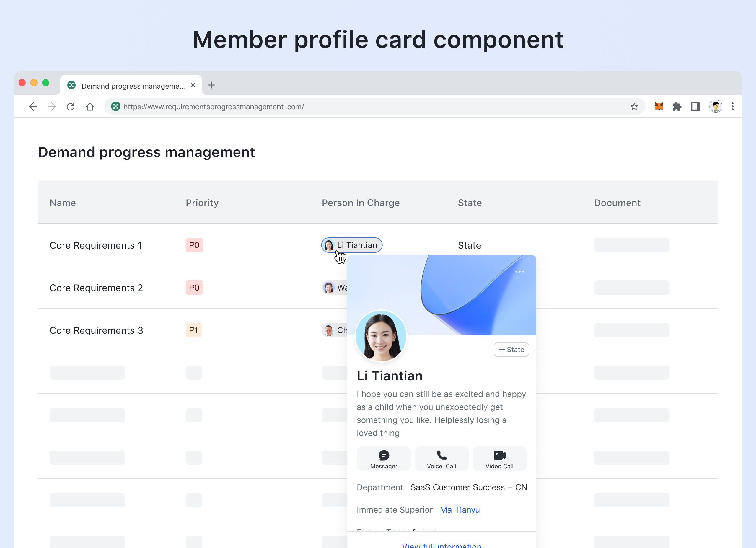Image resolution: width=756 pixels, height=548 pixels.
Task: Expand Wang's person chip on Core Requirements 2
Action: tap(335, 287)
